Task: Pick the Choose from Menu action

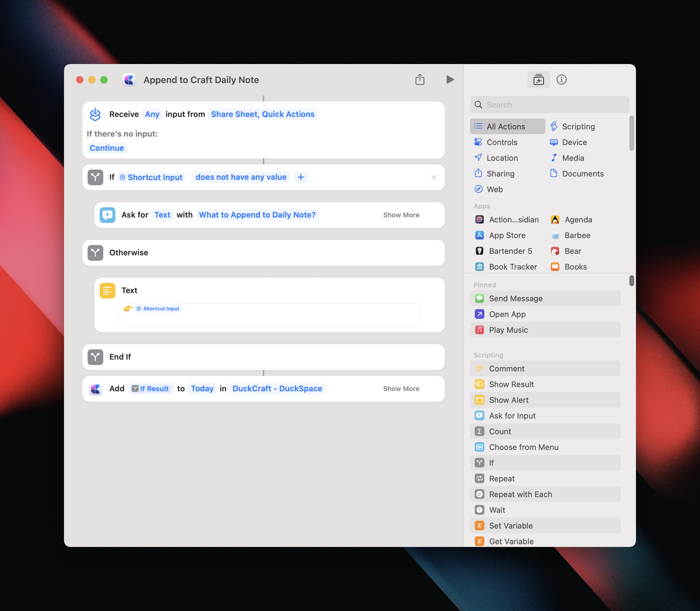Action: click(x=545, y=447)
